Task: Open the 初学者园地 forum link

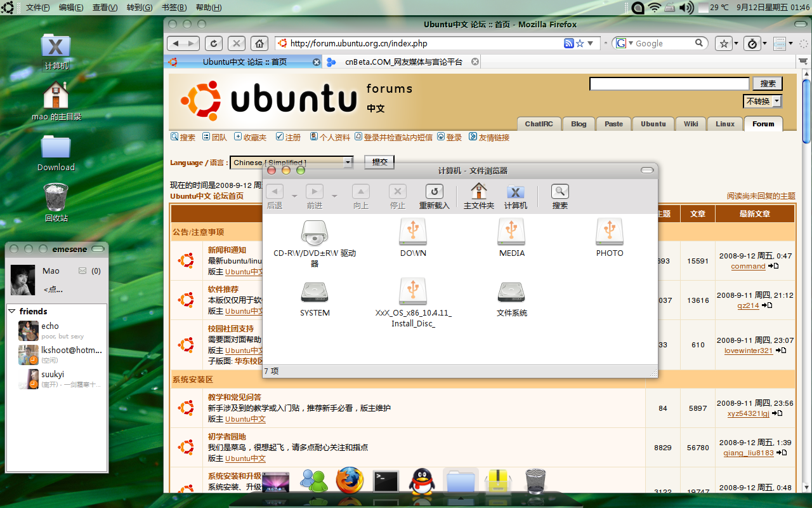Action: [226, 437]
